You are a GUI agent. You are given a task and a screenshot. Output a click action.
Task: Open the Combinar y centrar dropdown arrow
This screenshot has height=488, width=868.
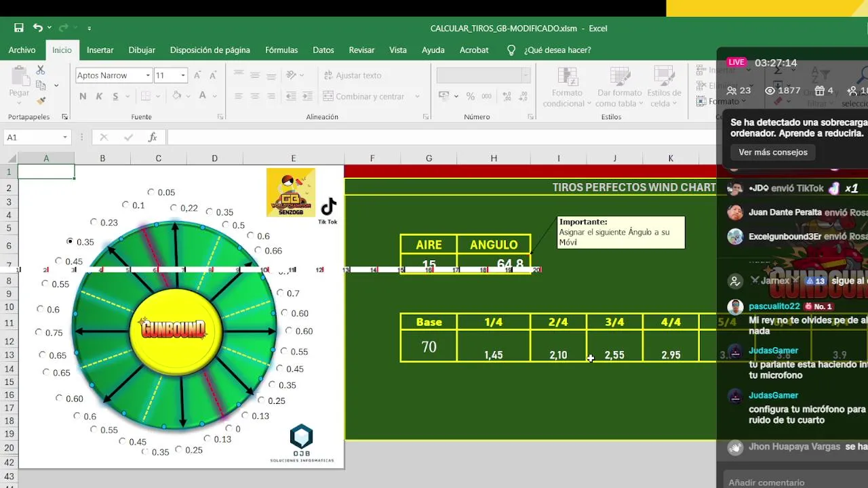click(417, 96)
